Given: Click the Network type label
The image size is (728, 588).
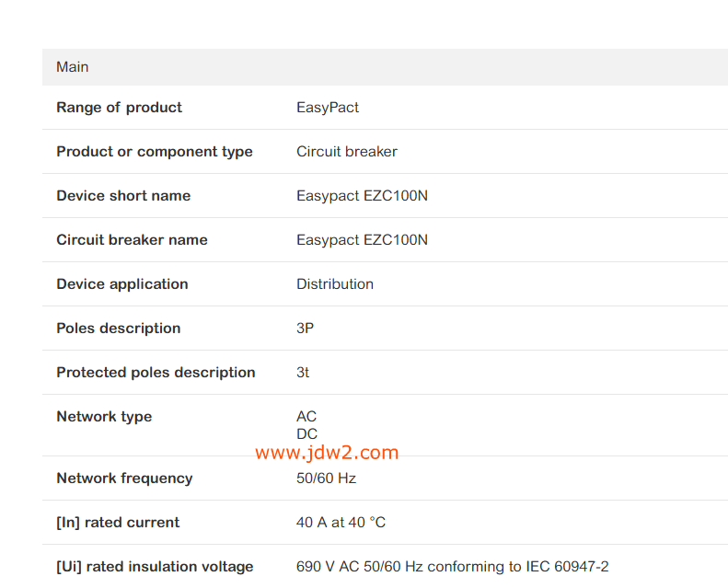Looking at the screenshot, I should (x=104, y=417).
